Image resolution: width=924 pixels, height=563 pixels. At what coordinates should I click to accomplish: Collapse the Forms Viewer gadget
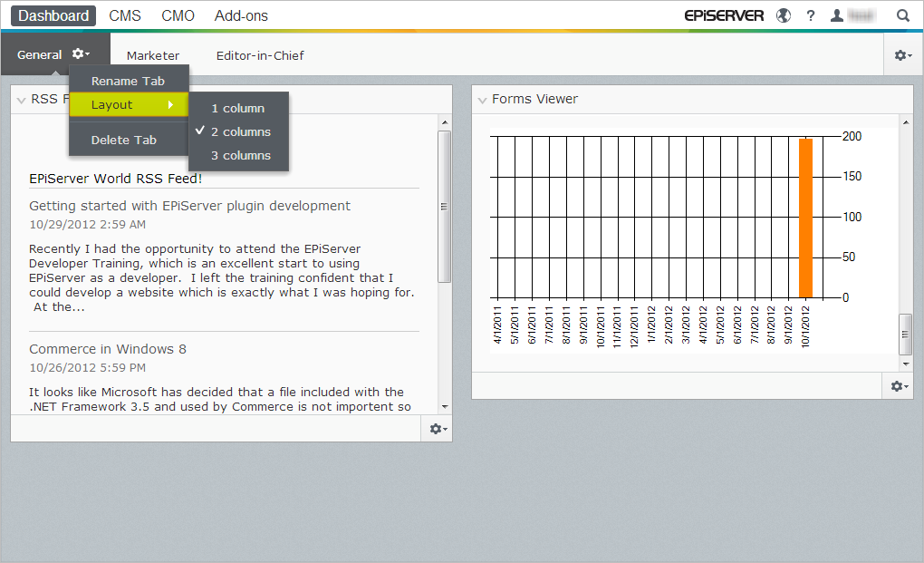click(x=482, y=101)
